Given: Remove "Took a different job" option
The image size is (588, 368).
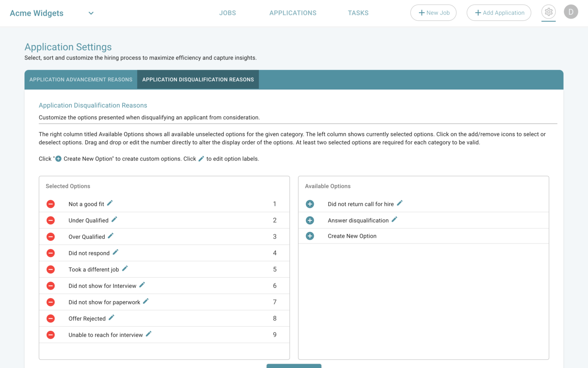Looking at the screenshot, I should [51, 270].
